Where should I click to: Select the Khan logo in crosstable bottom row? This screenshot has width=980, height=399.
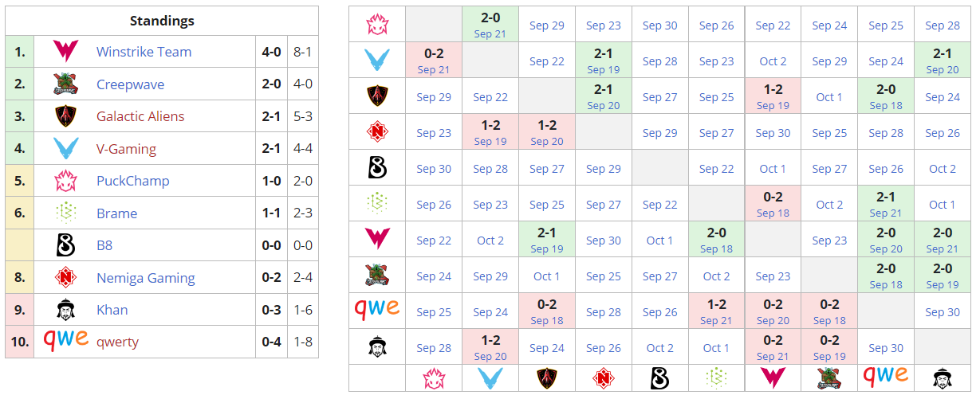tap(942, 377)
